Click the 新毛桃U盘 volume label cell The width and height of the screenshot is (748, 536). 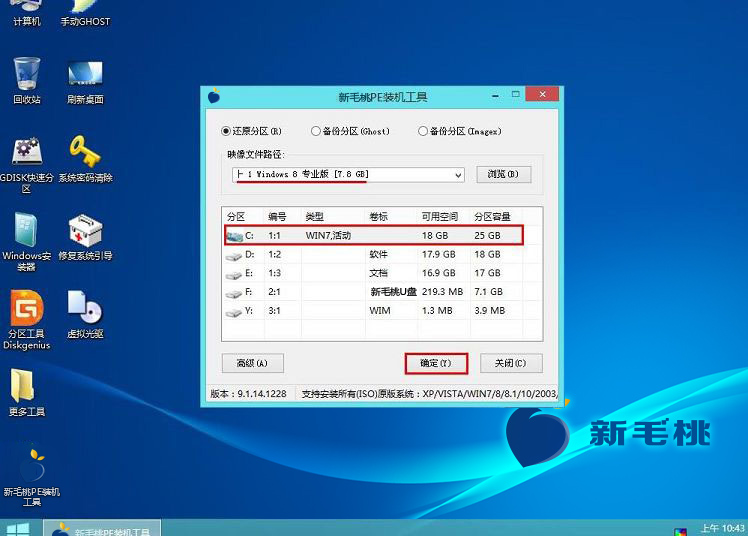point(394,292)
